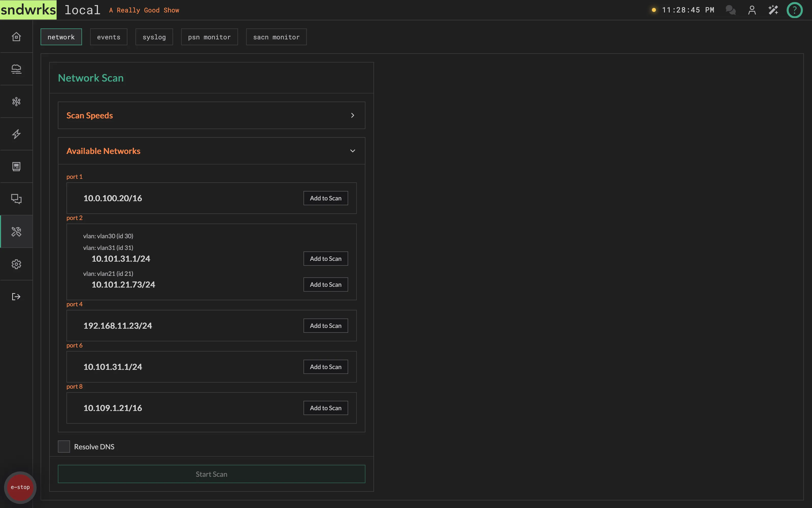Add 10.0.100.20/16 to scan
Image resolution: width=812 pixels, height=508 pixels.
coord(326,198)
